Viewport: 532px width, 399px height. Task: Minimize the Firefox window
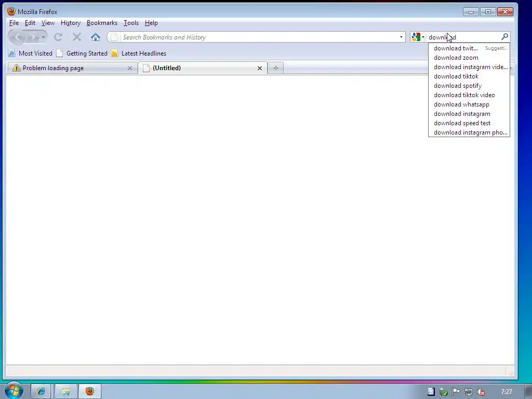pyautogui.click(x=471, y=12)
